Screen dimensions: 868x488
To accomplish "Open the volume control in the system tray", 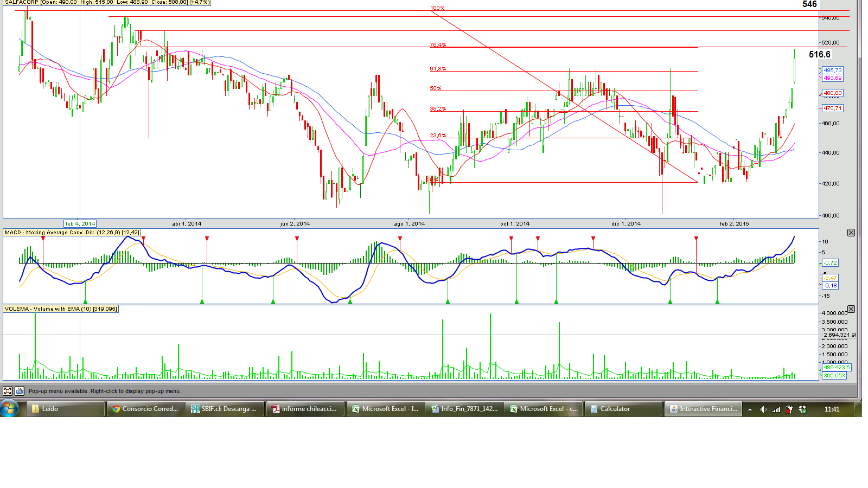I will click(763, 409).
